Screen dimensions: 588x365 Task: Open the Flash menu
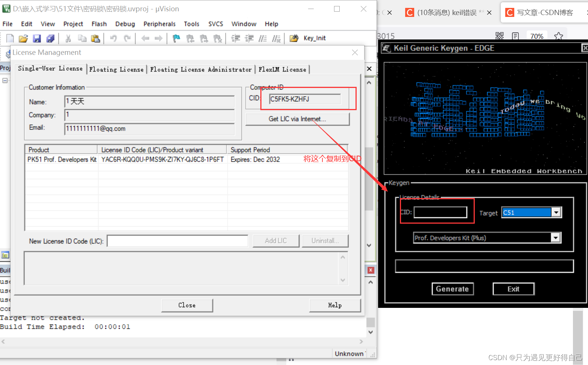click(x=99, y=24)
